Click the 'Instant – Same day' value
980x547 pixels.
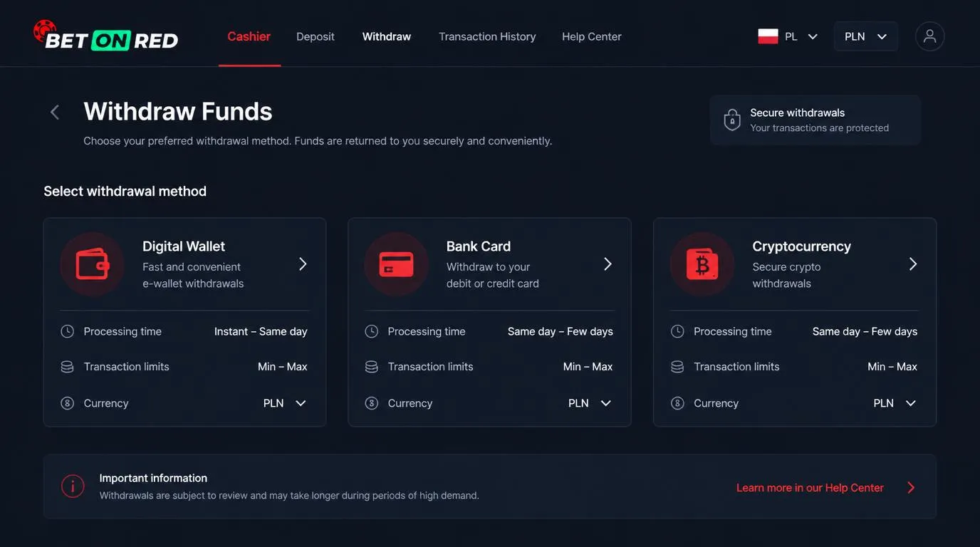coord(261,331)
